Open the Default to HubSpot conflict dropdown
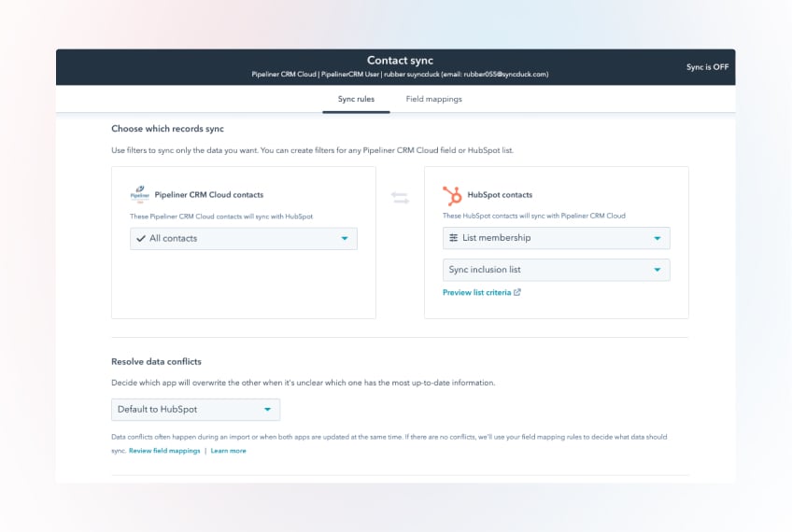792x532 pixels. click(194, 409)
